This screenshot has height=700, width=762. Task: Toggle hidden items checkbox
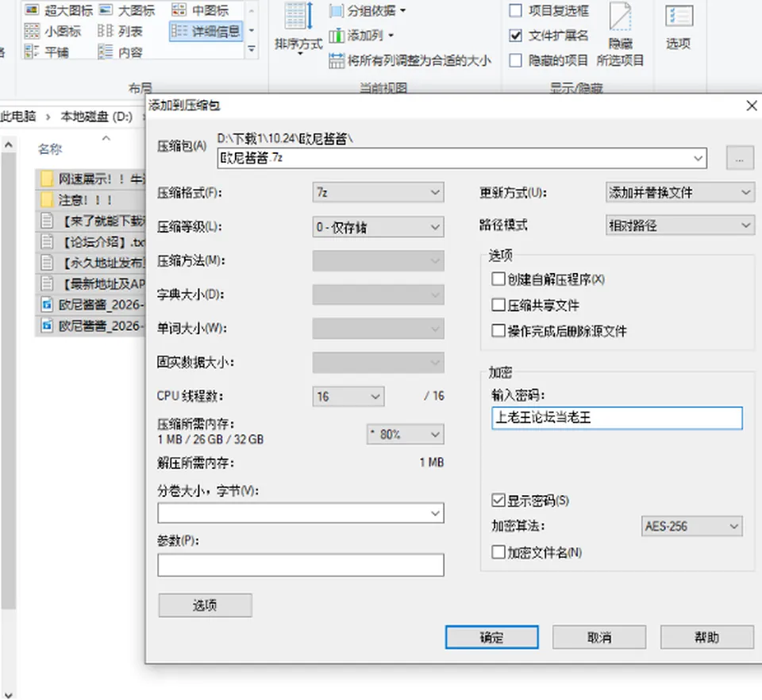[515, 61]
